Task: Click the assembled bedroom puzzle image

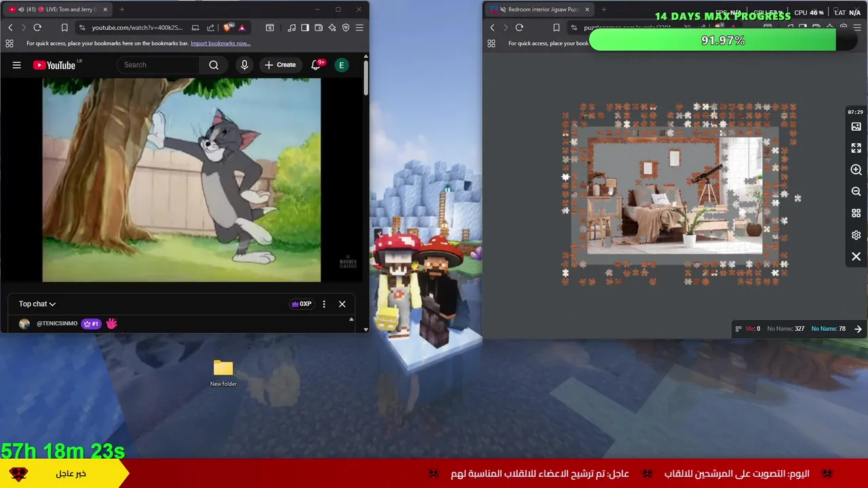Action: pyautogui.click(x=675, y=196)
